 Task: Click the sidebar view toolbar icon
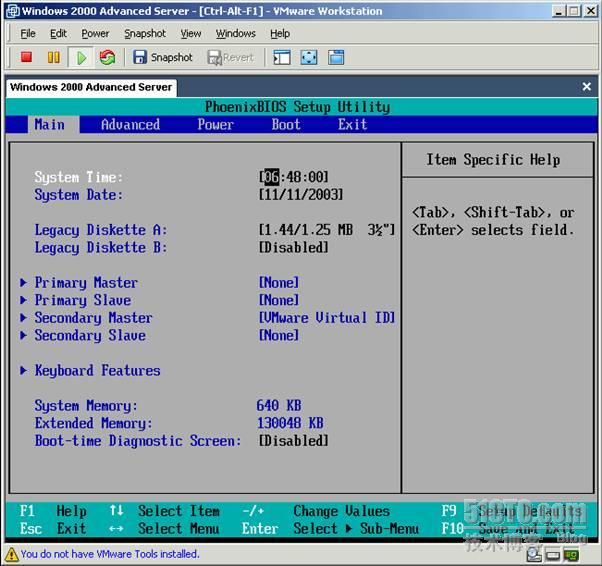(x=282, y=58)
